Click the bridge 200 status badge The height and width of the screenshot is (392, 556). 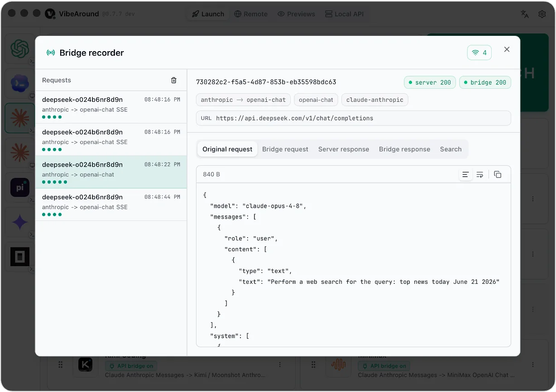pos(485,82)
